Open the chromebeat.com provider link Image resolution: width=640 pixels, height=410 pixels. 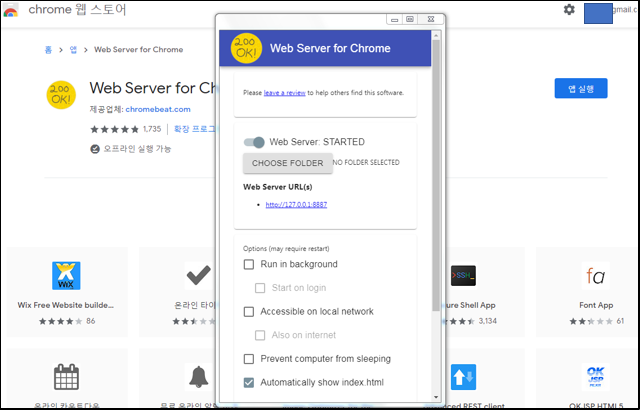point(158,109)
